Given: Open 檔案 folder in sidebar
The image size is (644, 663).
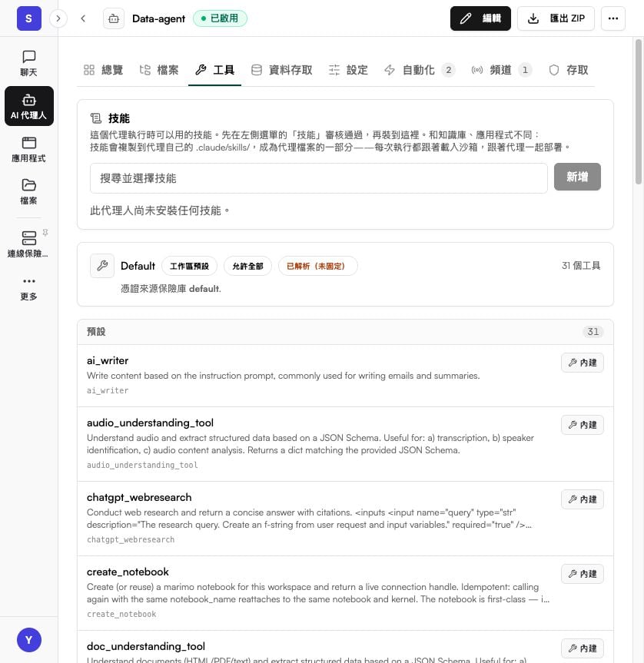Looking at the screenshot, I should tap(28, 192).
